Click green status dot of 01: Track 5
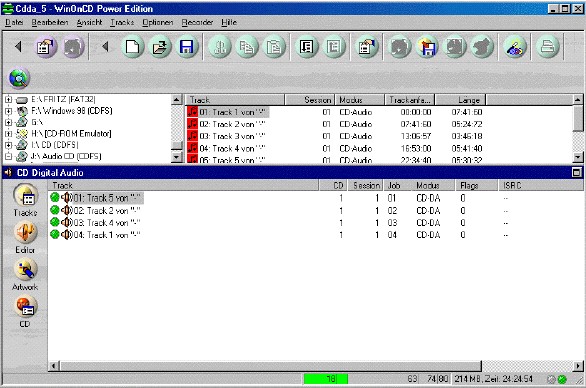Screen dimensions: 586x388 [x=55, y=198]
